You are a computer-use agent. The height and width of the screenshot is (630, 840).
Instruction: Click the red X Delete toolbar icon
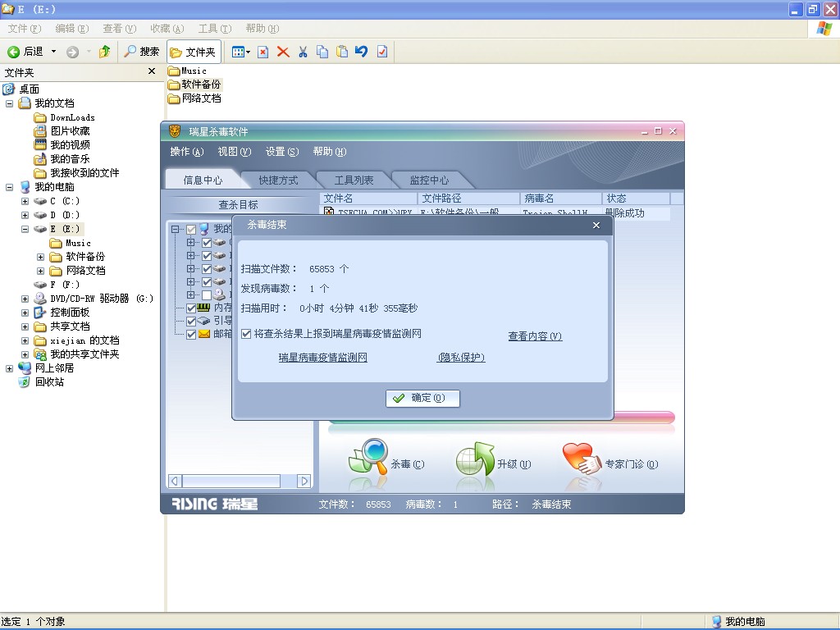pos(283,52)
